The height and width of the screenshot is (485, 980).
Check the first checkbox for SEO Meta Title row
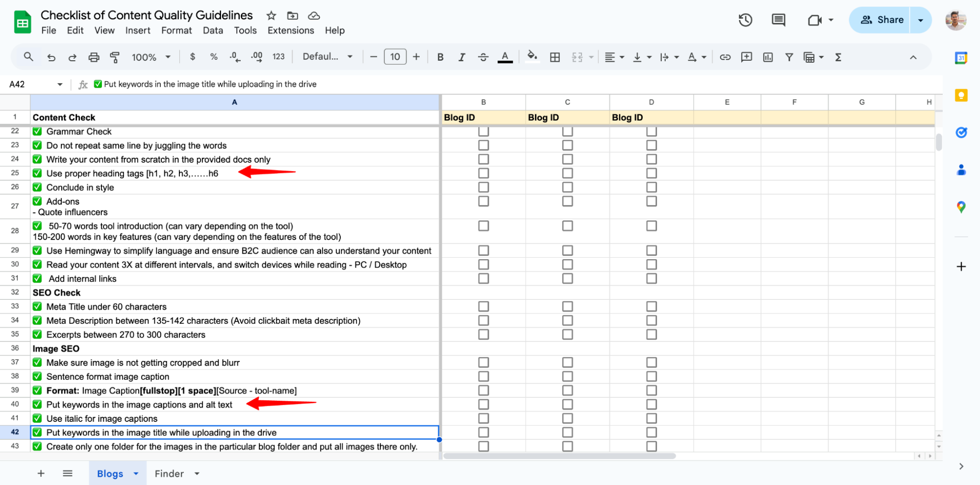[483, 306]
